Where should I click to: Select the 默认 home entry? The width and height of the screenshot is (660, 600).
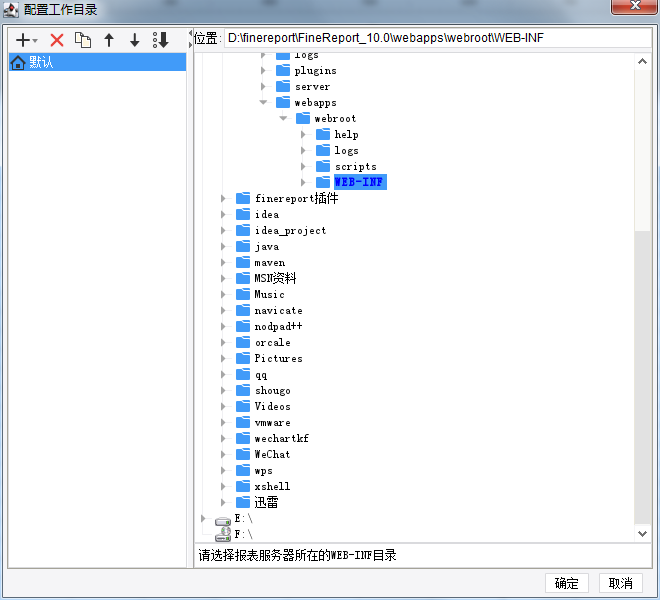click(97, 62)
